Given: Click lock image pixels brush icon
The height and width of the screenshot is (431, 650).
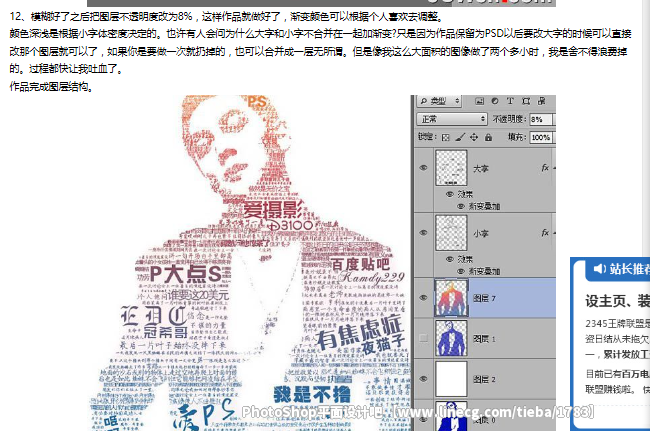Looking at the screenshot, I should point(460,137).
